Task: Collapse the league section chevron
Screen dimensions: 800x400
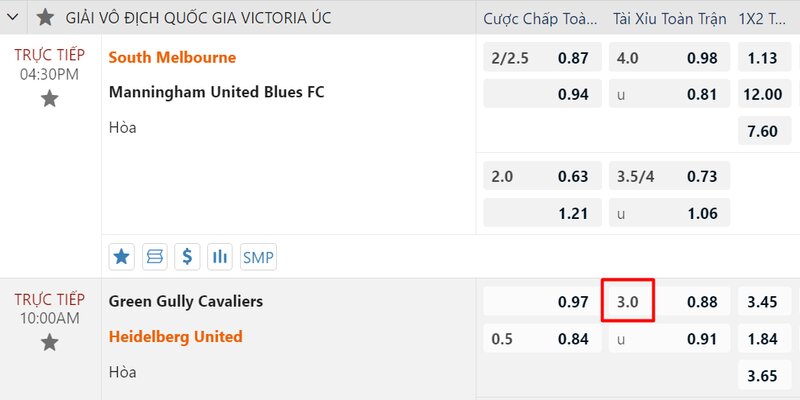Action: (x=13, y=17)
